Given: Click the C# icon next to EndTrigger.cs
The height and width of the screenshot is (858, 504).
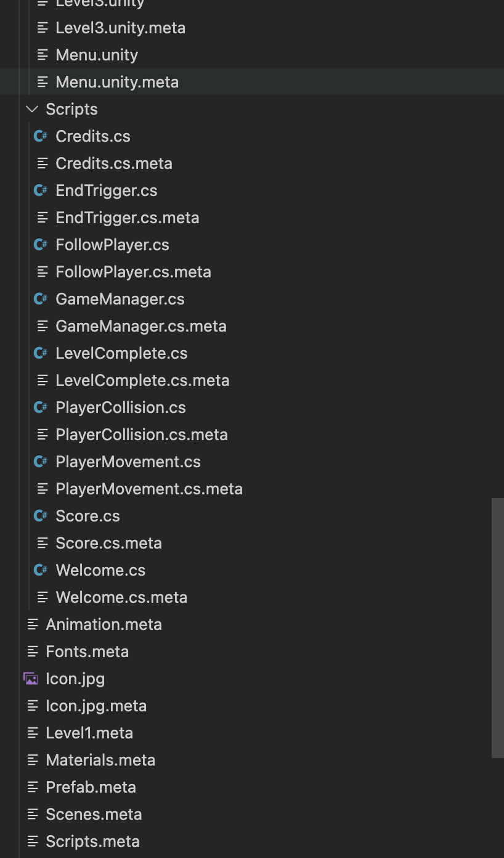Looking at the screenshot, I should pos(41,190).
